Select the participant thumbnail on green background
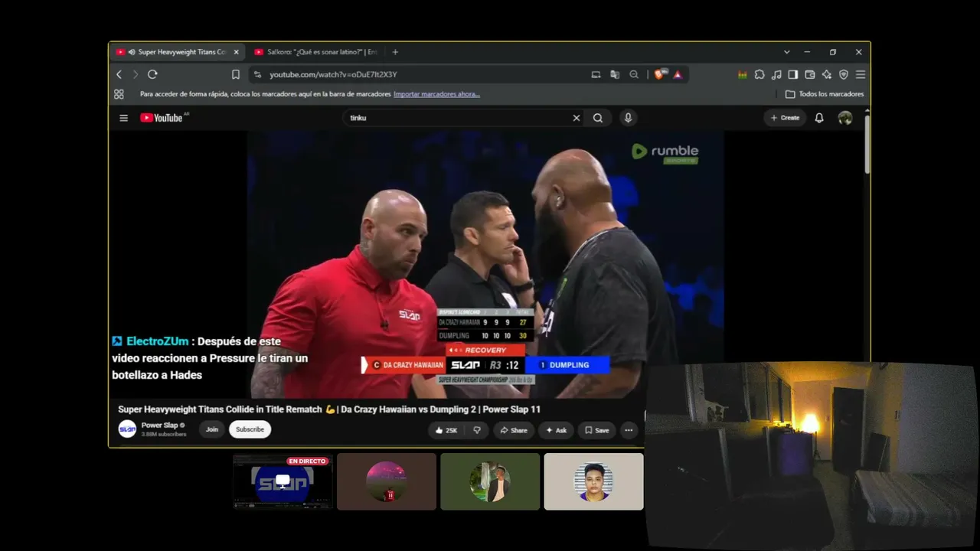The width and height of the screenshot is (980, 551). tap(490, 481)
